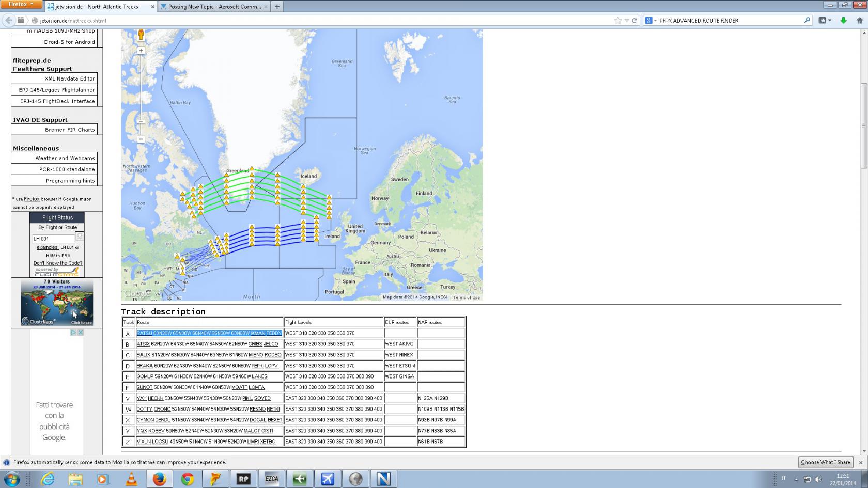The height and width of the screenshot is (488, 868).
Task: Open the ClustrMaps visitor map thumbnail
Action: (x=57, y=303)
